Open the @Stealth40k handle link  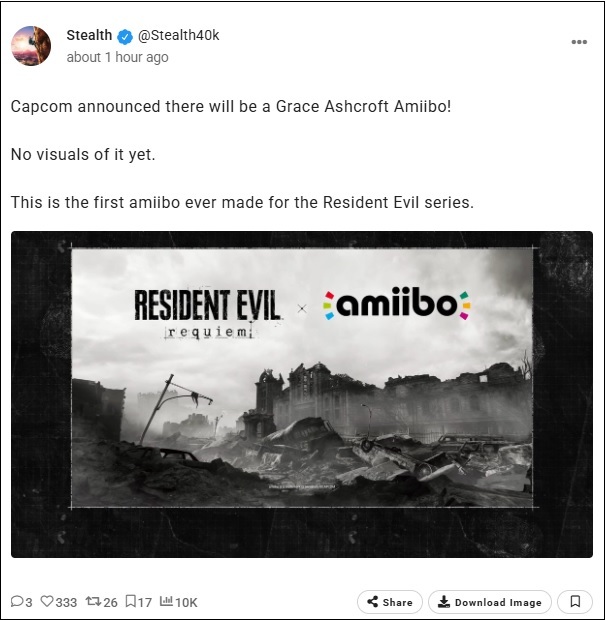point(178,36)
